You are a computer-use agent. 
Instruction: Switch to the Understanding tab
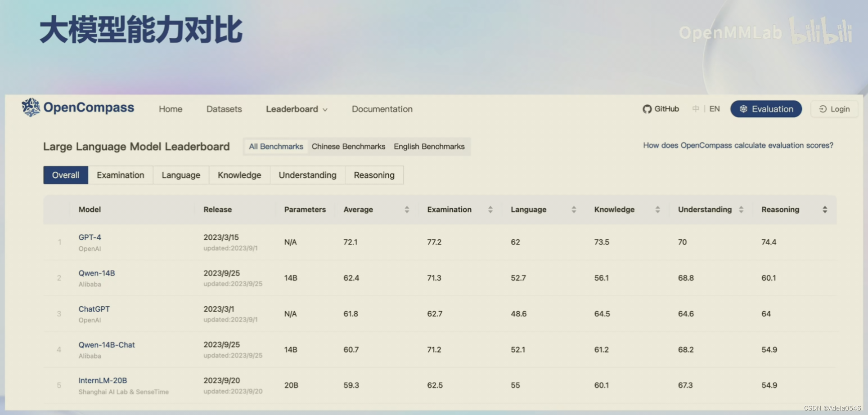[307, 175]
